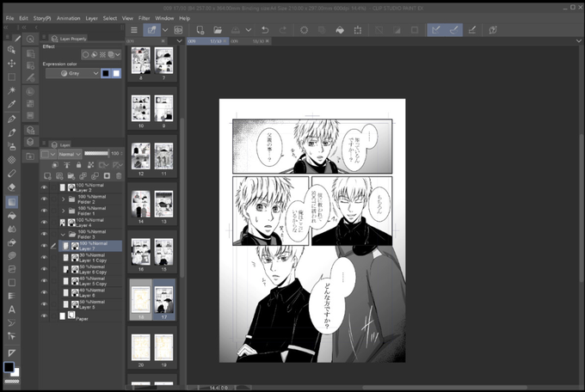Click the Undo arrow
The height and width of the screenshot is (392, 585).
[x=265, y=30]
